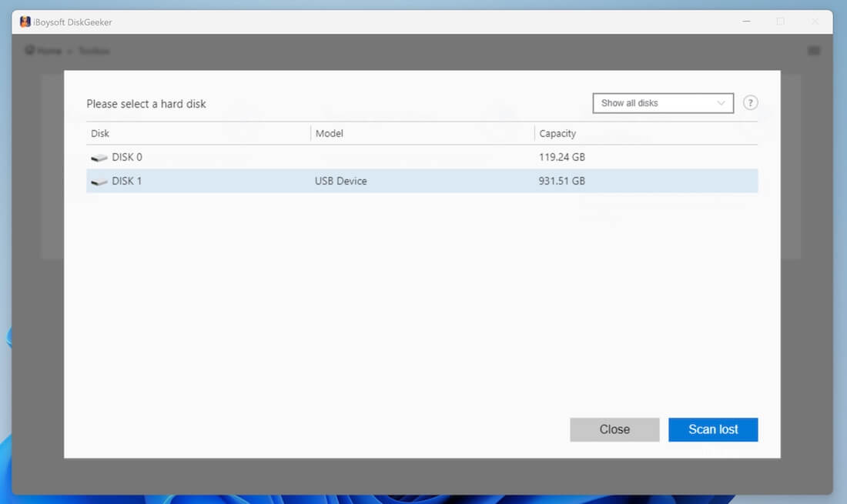Click the USB Device model cell
This screenshot has width=847, height=504.
pyautogui.click(x=341, y=181)
